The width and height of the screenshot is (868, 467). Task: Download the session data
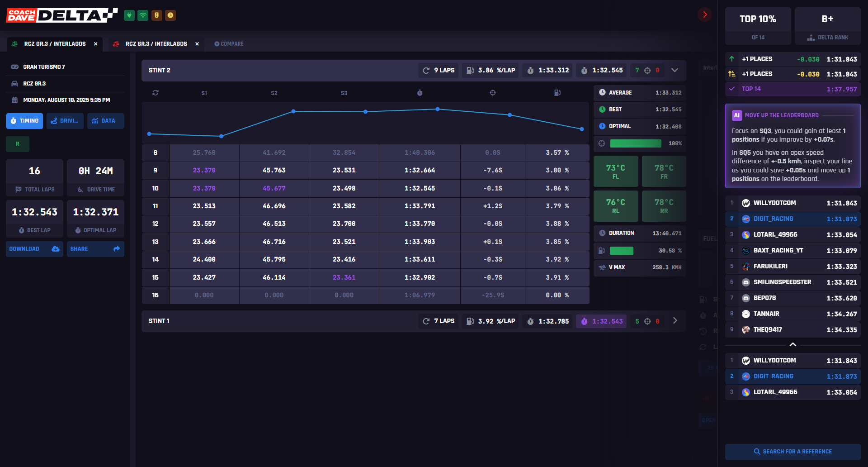point(34,249)
